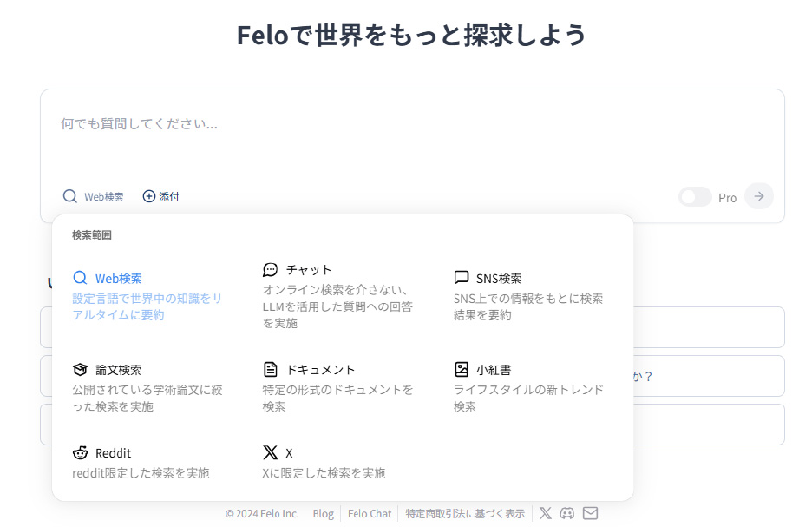Open the Web検索 scope dropdown
The height and width of the screenshot is (527, 812).
tap(93, 196)
